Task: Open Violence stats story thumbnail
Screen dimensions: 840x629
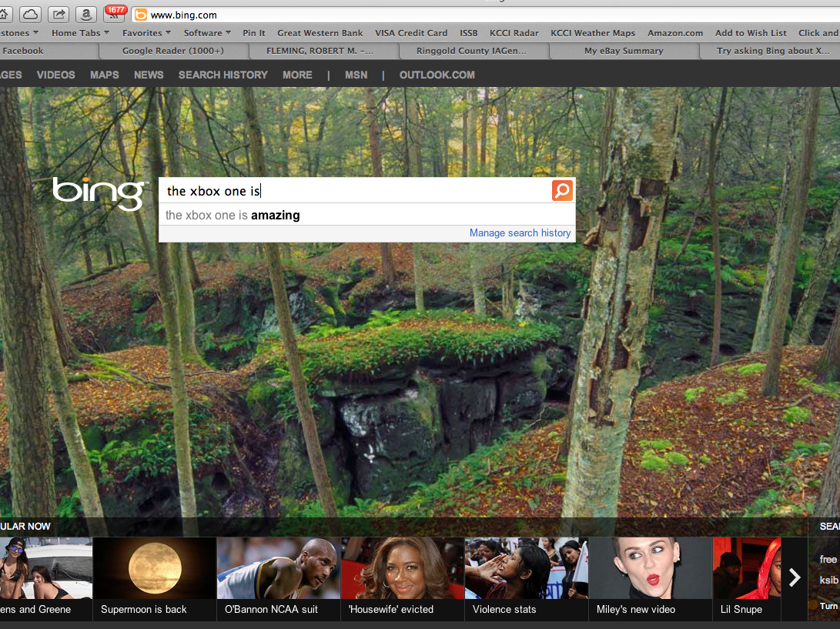Action: point(526,579)
